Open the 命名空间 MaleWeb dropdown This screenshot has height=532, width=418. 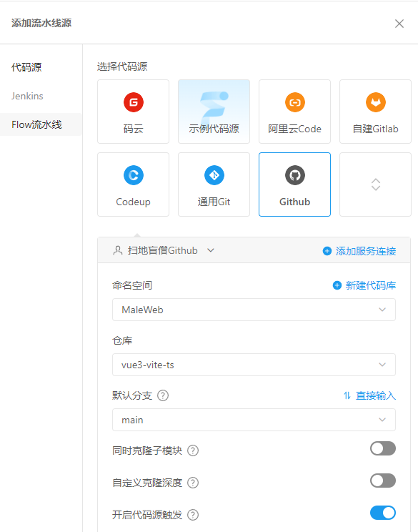tap(254, 310)
